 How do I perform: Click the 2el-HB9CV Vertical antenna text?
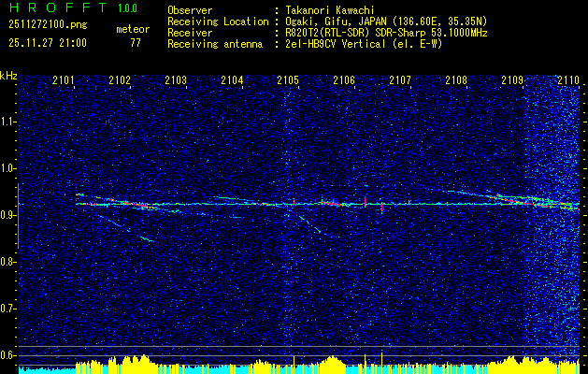(x=364, y=44)
